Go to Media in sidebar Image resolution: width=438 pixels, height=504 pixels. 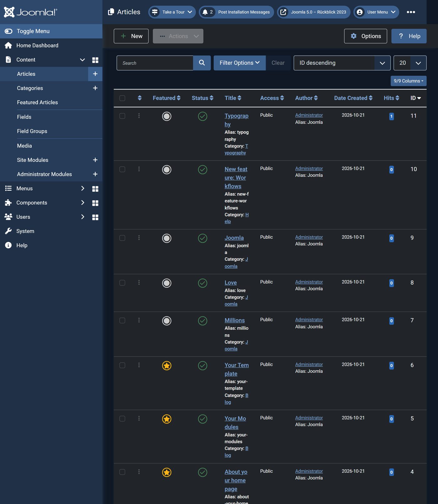(x=24, y=146)
